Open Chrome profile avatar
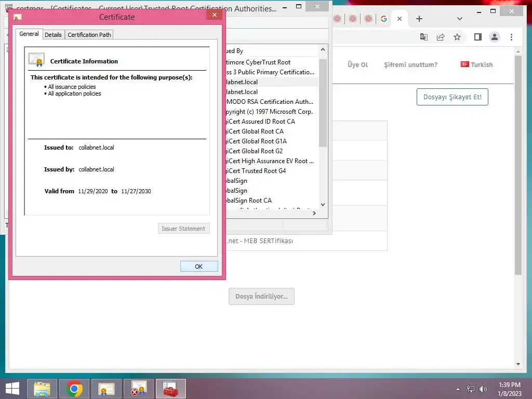The width and height of the screenshot is (532, 399). click(x=495, y=37)
